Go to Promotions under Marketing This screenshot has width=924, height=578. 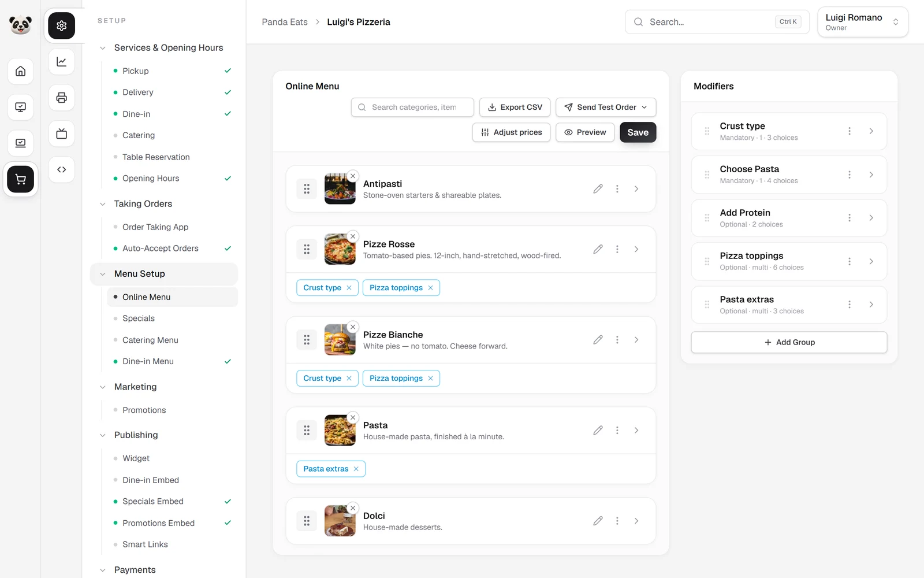coord(144,410)
